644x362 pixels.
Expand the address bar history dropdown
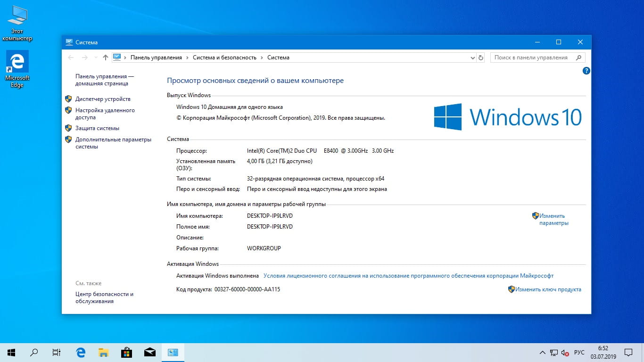[x=473, y=58]
